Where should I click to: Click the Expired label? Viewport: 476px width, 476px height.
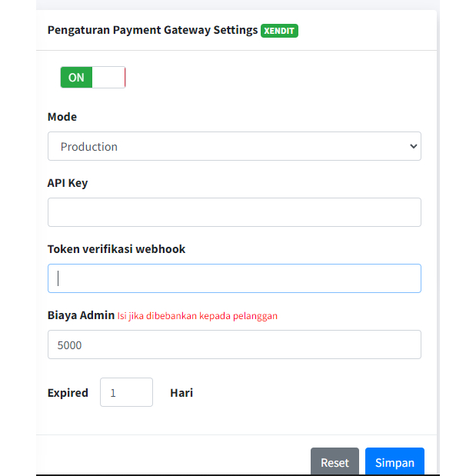pyautogui.click(x=68, y=392)
